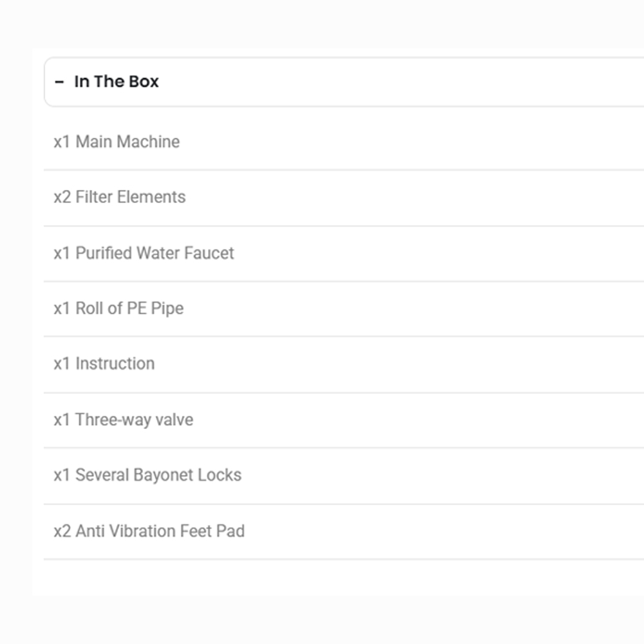Screen dimensions: 644x644
Task: Click the x2 Filter Elements item
Action: coord(120,197)
